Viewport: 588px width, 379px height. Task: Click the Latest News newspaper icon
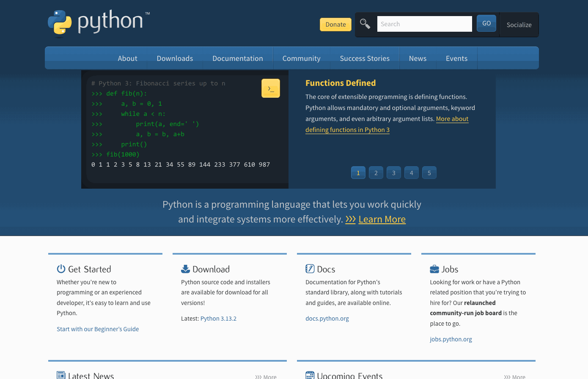[x=61, y=375]
